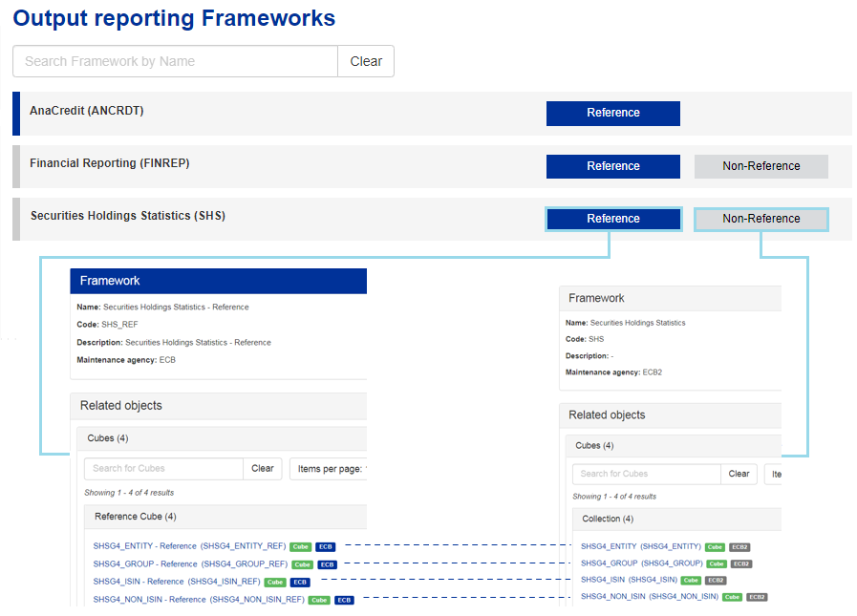The image size is (857, 616).
Task: Collapse the Collection (4) section
Action: click(x=608, y=519)
